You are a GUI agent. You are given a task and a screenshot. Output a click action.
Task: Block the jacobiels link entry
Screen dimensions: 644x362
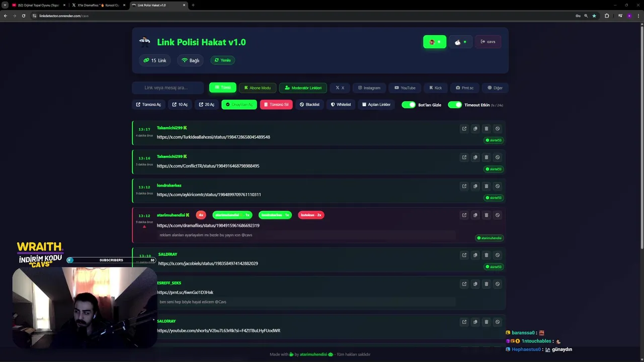pos(497,255)
